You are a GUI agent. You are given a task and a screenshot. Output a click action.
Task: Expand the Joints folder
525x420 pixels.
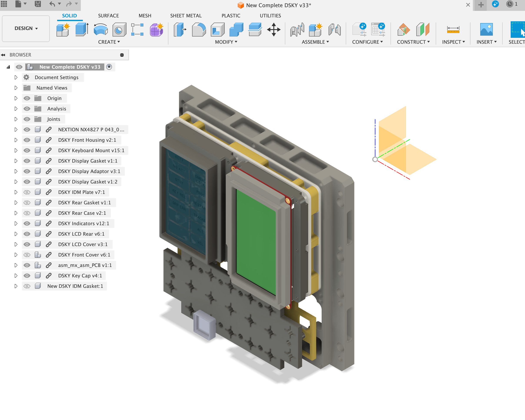pyautogui.click(x=16, y=119)
